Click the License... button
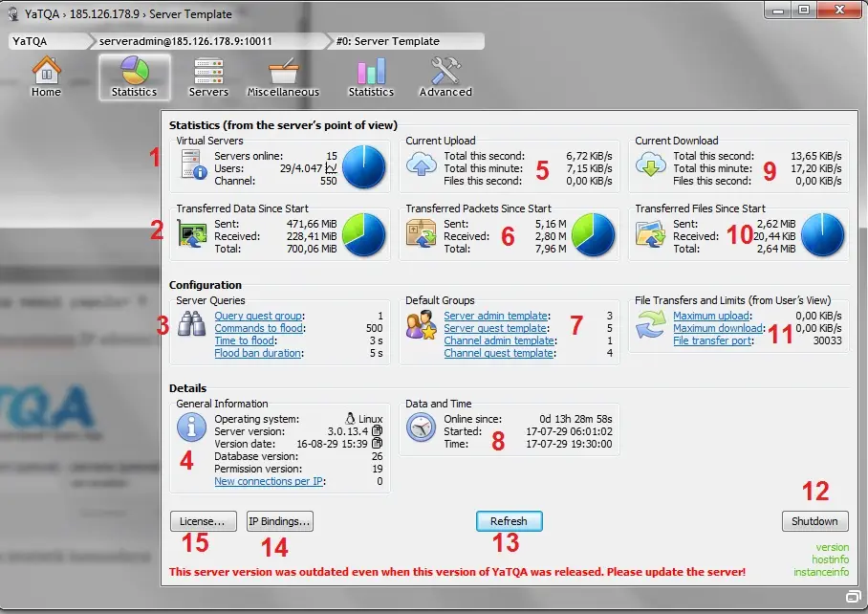 pyautogui.click(x=204, y=521)
